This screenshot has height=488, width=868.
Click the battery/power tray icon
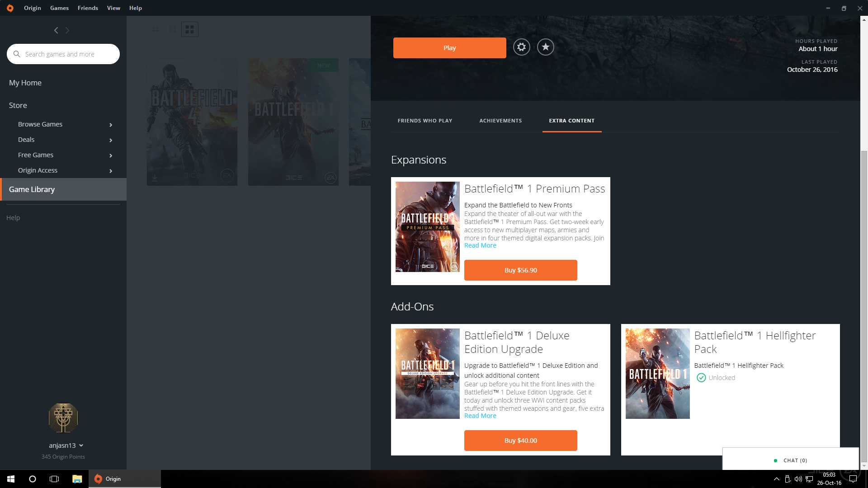[788, 479]
